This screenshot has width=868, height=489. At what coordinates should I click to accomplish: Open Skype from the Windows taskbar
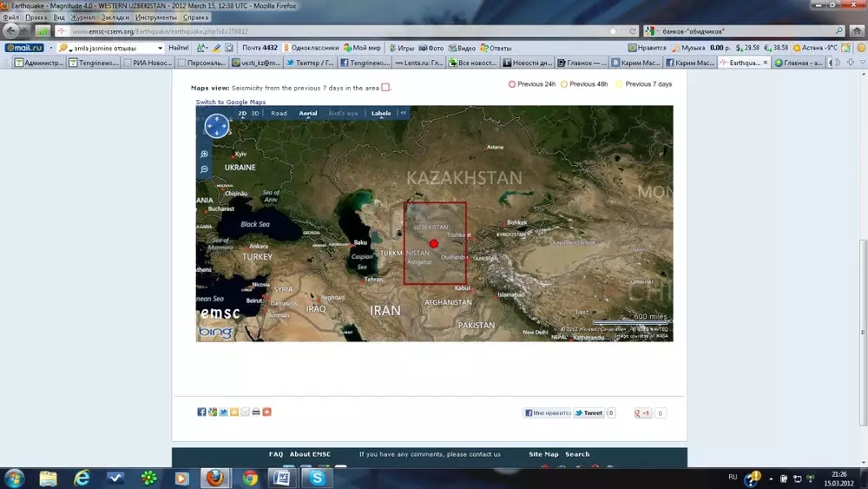pyautogui.click(x=317, y=478)
